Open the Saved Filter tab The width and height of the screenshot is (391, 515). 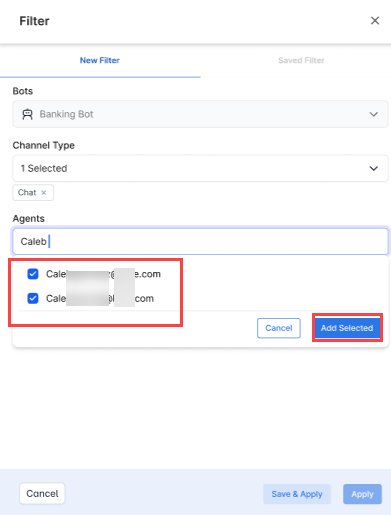coord(301,60)
